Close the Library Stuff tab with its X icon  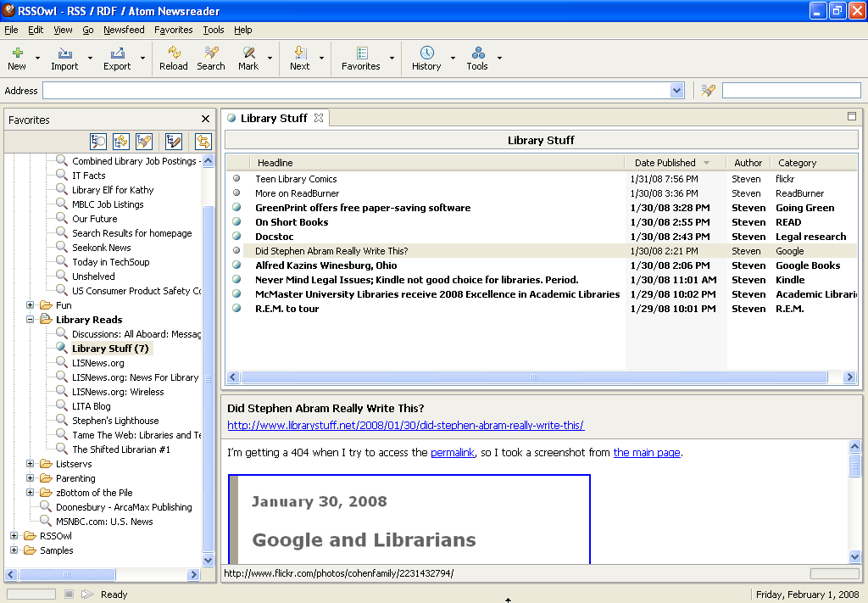(x=319, y=118)
